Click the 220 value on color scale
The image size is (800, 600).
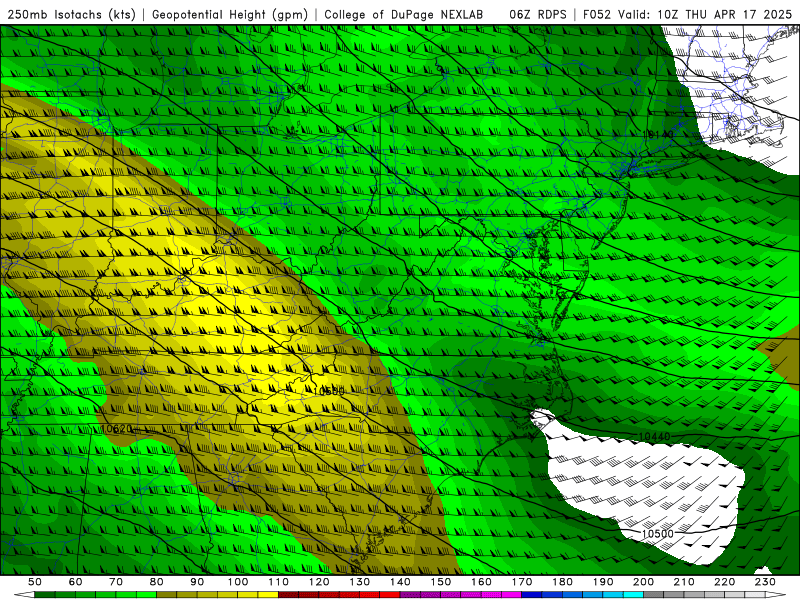[x=724, y=582]
